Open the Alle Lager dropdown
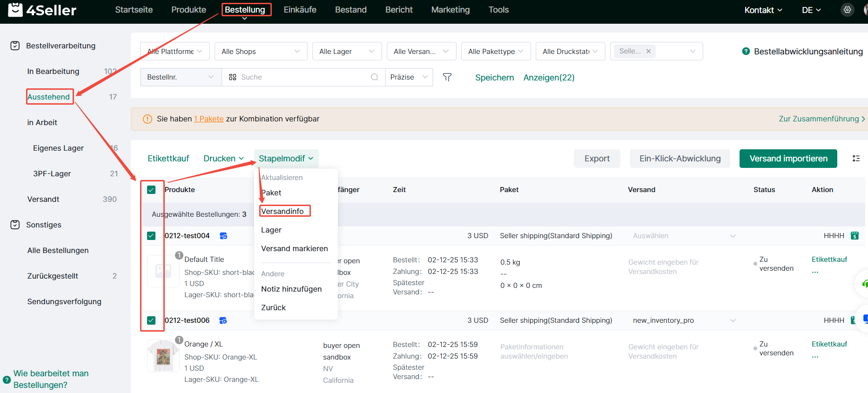 (347, 52)
